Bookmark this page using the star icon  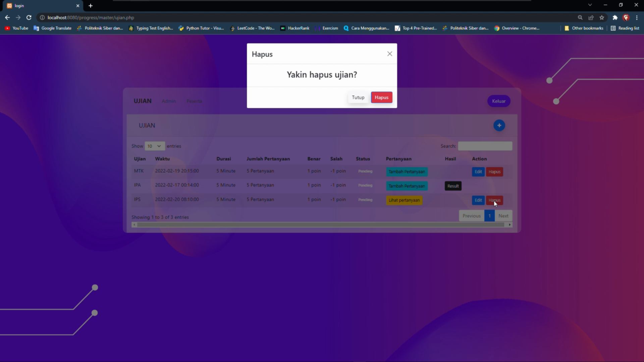click(602, 17)
